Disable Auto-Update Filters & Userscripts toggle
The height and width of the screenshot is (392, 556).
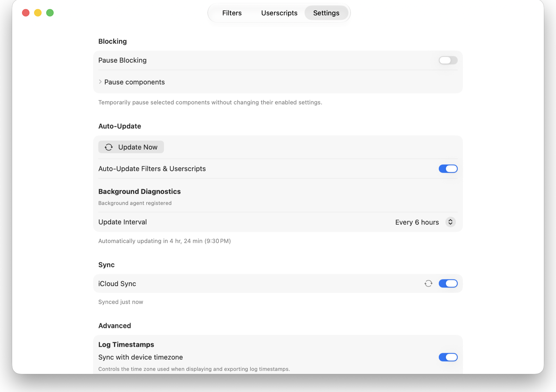click(x=448, y=169)
